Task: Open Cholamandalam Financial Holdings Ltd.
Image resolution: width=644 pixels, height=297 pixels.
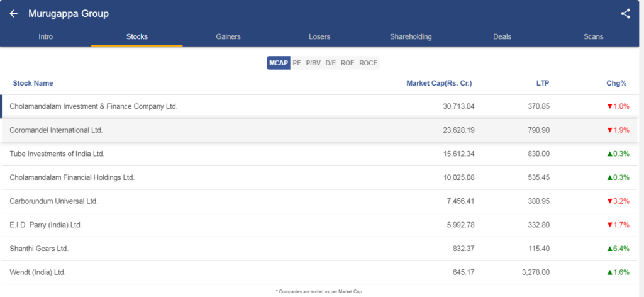Action: [72, 177]
